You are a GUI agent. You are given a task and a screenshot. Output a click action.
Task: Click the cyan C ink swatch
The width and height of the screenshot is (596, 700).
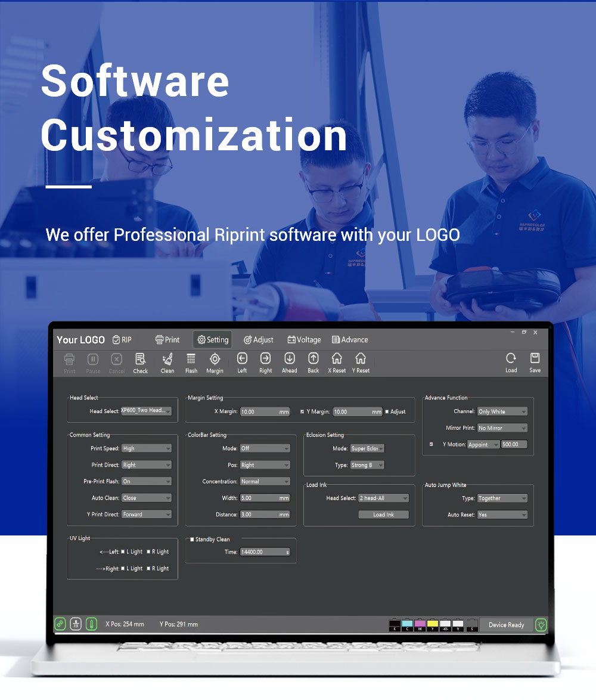pyautogui.click(x=407, y=625)
